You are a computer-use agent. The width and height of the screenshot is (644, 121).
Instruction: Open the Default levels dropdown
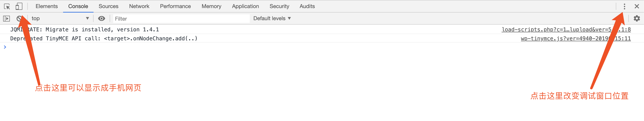[x=272, y=18]
